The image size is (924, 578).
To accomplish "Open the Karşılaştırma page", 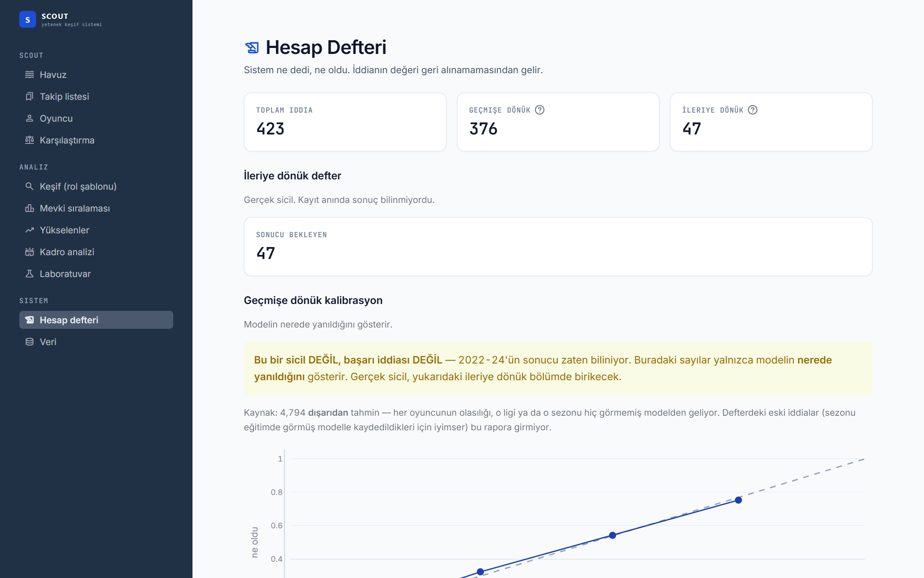I will point(96,140).
